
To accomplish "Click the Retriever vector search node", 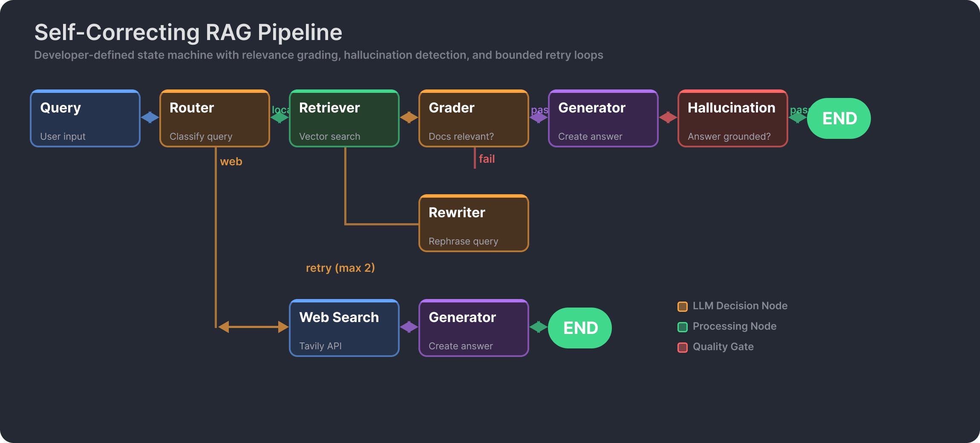I will click(344, 118).
